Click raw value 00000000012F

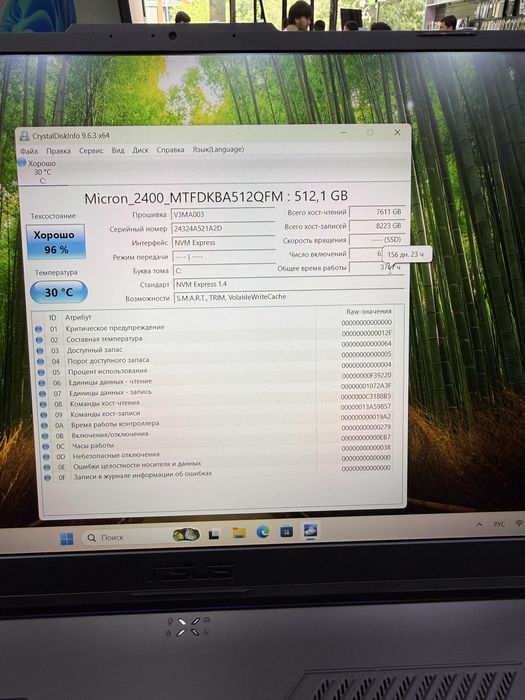pos(367,333)
